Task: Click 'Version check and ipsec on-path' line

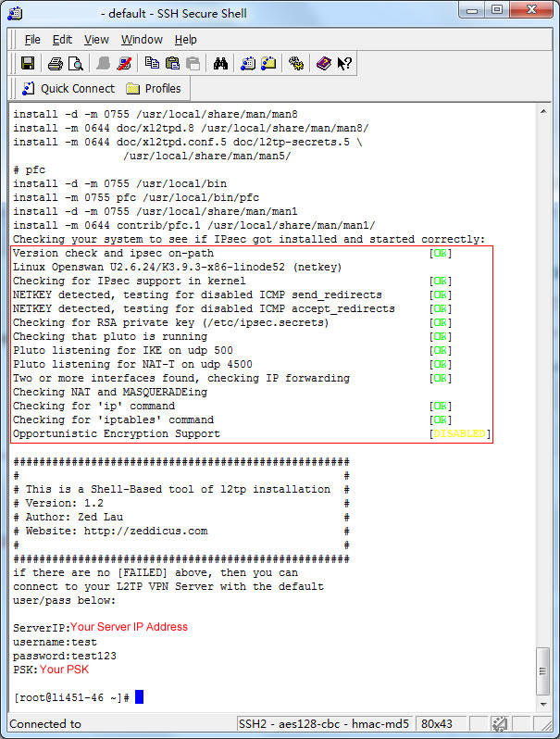Action: 114,253
